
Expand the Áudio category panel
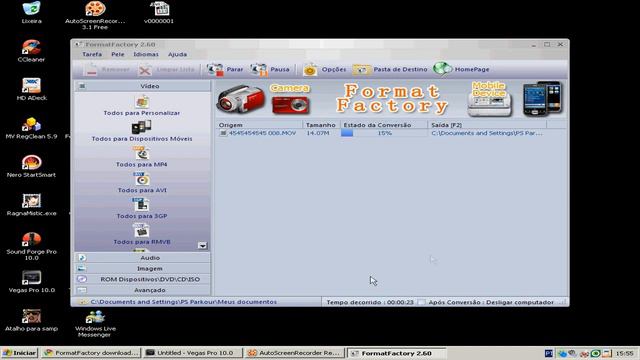pyautogui.click(x=142, y=258)
